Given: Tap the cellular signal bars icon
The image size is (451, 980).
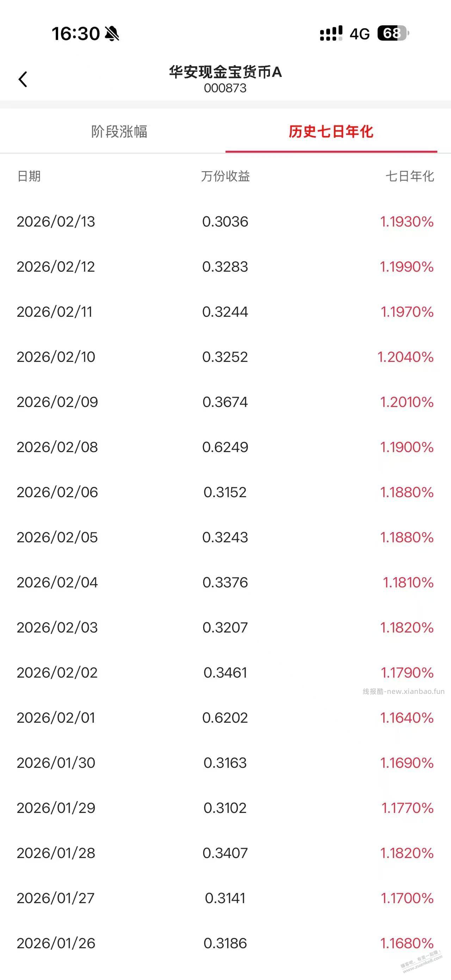Looking at the screenshot, I should pos(331,33).
